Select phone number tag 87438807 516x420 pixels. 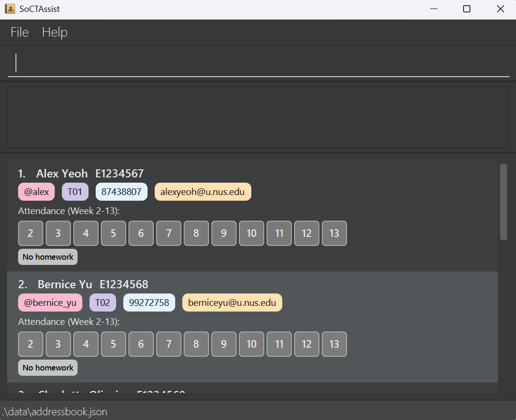point(121,192)
